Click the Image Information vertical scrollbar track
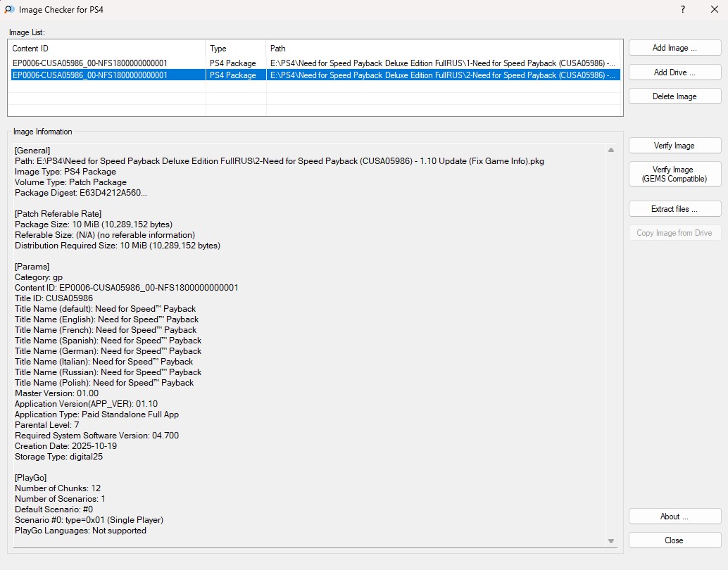Screen dimensions: 728x570 pyautogui.click(x=611, y=345)
